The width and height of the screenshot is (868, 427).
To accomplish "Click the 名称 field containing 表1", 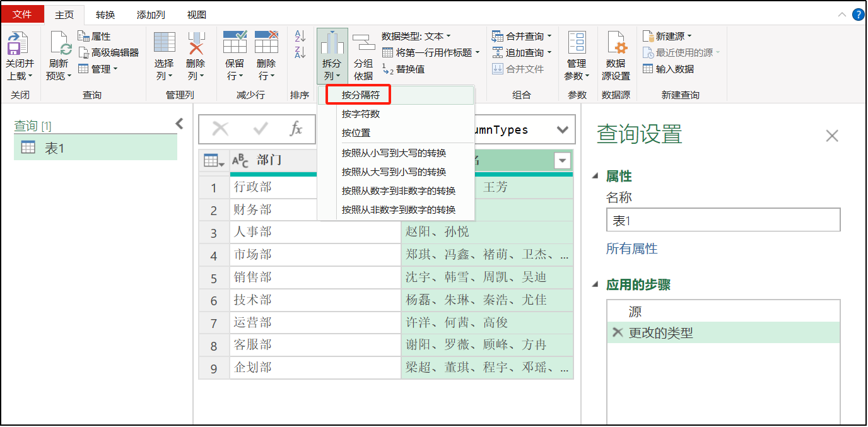I will pos(723,219).
